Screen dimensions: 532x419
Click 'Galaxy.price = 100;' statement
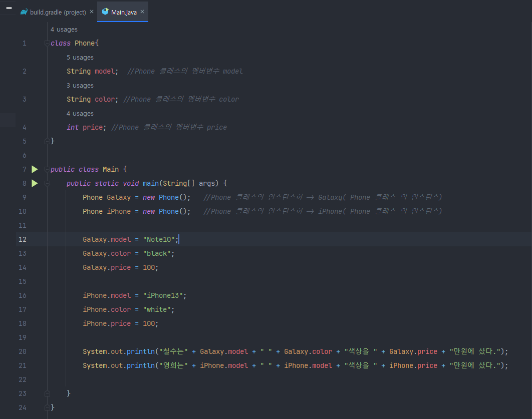pos(120,267)
